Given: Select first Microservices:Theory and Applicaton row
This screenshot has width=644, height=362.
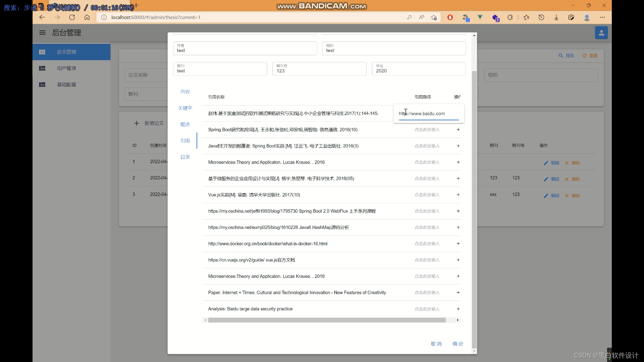Looking at the screenshot, I should pyautogui.click(x=266, y=162).
